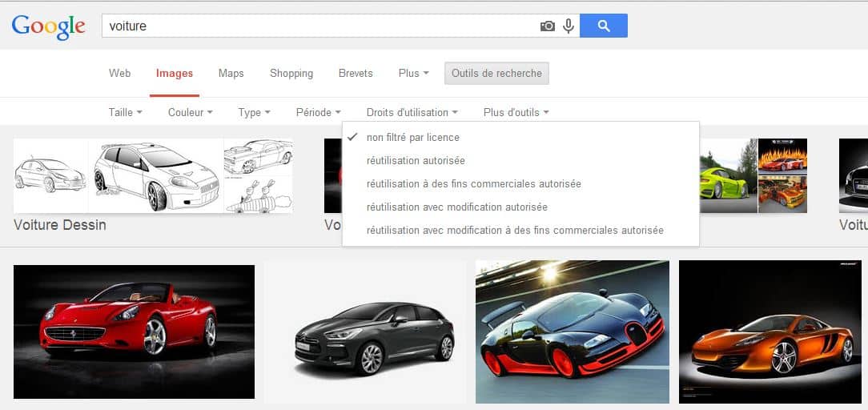This screenshot has width=868, height=410.
Task: Open the Période filter dropdown
Action: [319, 112]
